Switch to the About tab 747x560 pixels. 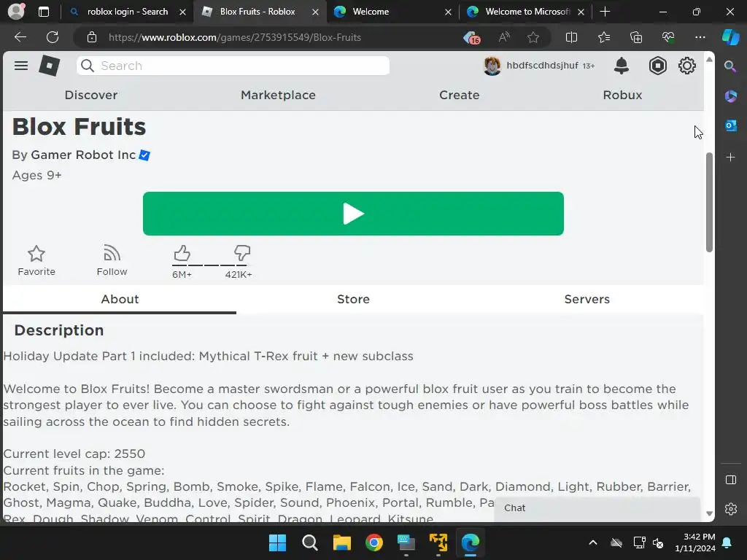[120, 299]
